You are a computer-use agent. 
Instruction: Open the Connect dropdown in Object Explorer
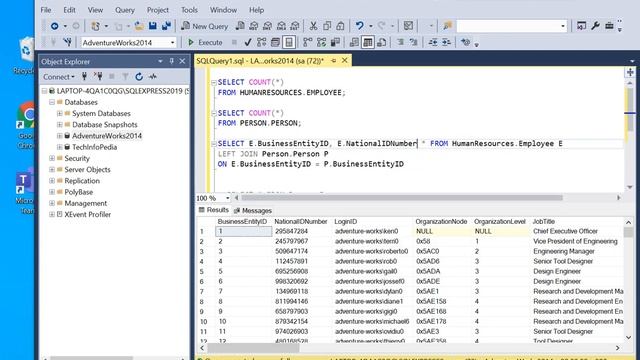click(x=59, y=77)
